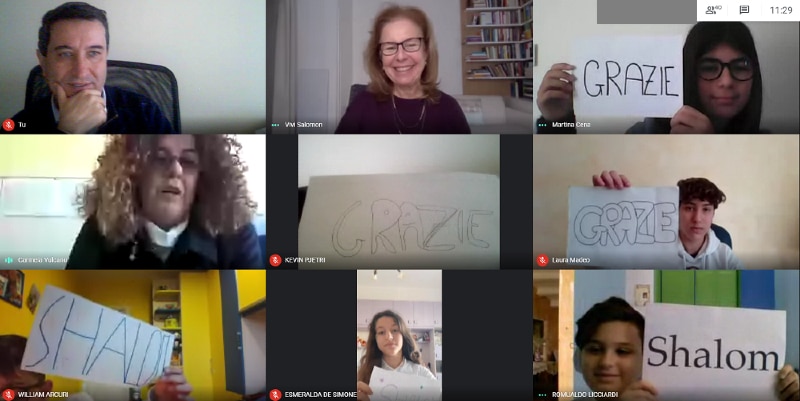This screenshot has height=401, width=800.
Task: Click the speaking indicator on Carmela's tile
Action: (8, 260)
